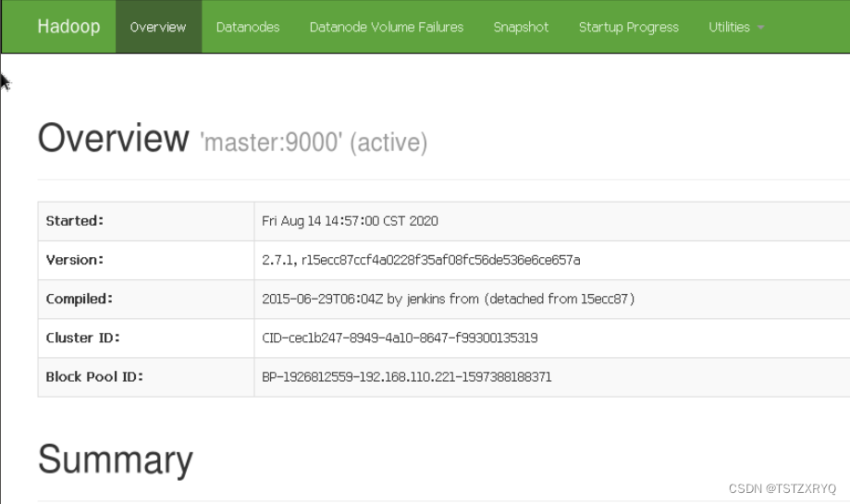
Task: Click the Hadoop brand link
Action: [x=68, y=27]
